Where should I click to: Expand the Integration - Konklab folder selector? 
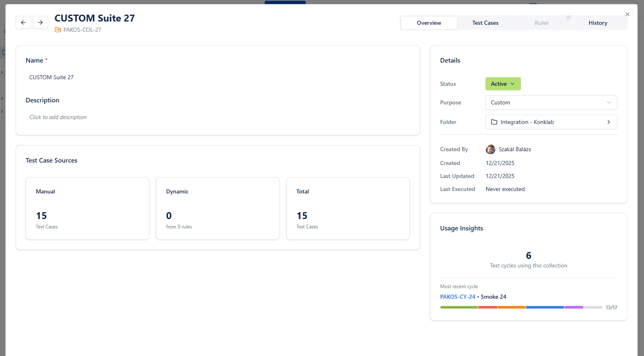coord(551,122)
